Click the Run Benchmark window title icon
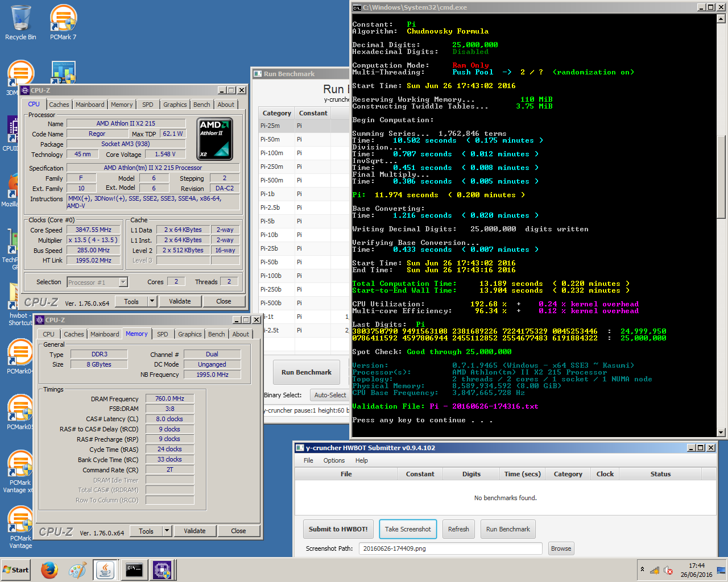The width and height of the screenshot is (728, 582). click(x=258, y=74)
